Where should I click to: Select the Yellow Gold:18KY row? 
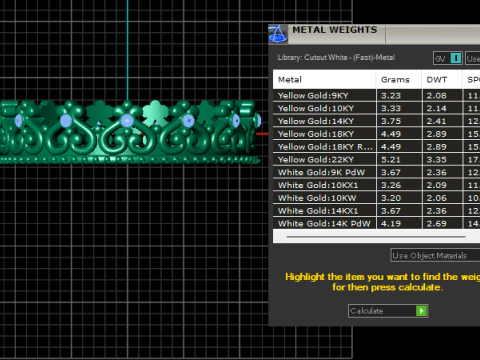tap(376, 134)
